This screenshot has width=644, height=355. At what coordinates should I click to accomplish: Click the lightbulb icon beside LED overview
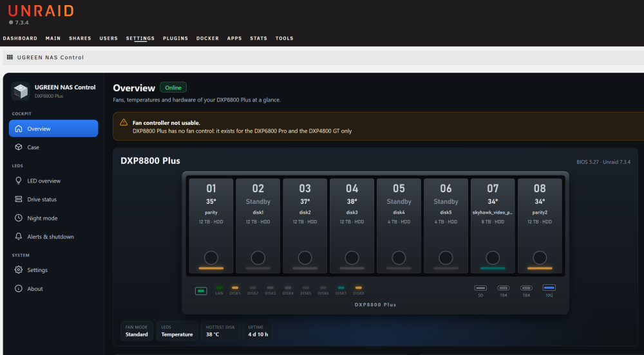[x=19, y=180]
